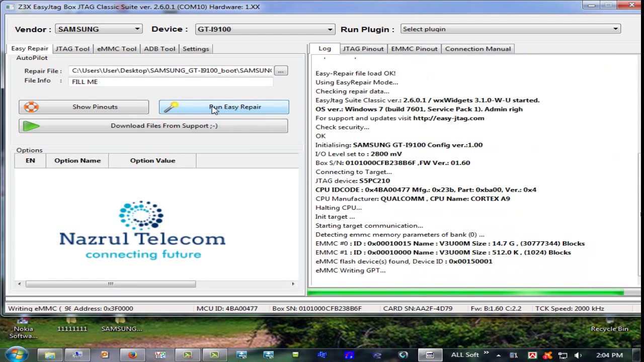Click the repair file browse (...) button
Viewport: 644px width, 362px height.
(x=281, y=71)
